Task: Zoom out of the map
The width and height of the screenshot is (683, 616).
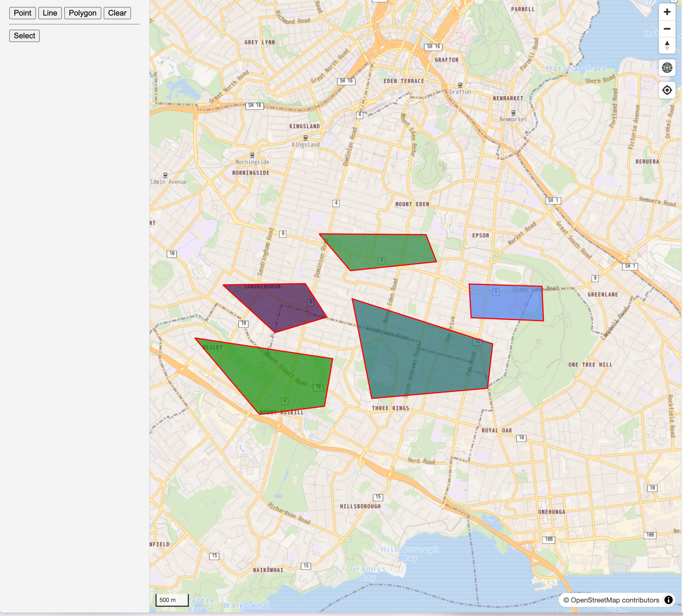Action: 667,28
